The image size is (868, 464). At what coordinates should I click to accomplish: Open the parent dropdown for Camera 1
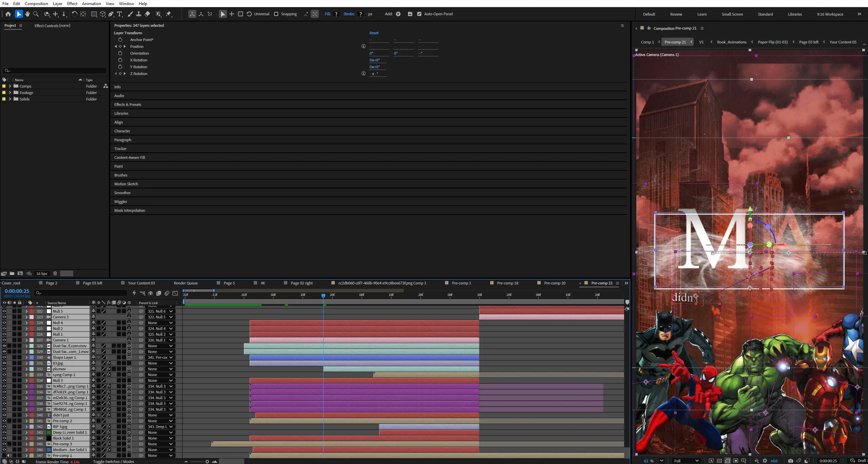[160, 340]
